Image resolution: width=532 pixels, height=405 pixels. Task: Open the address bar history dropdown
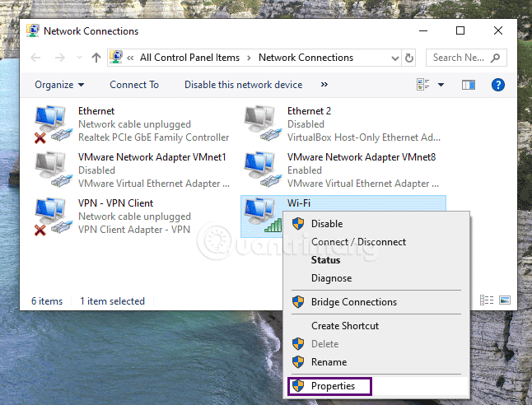pos(395,58)
